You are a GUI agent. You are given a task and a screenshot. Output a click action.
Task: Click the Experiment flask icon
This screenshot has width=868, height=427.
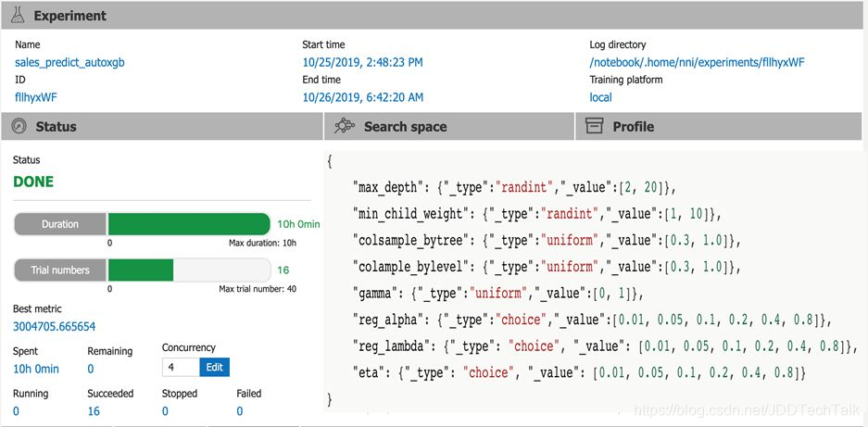tap(19, 16)
